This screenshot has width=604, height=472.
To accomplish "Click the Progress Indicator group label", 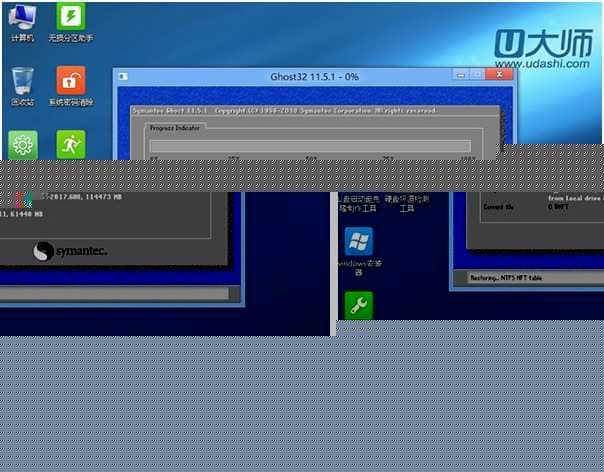I will 173,128.
